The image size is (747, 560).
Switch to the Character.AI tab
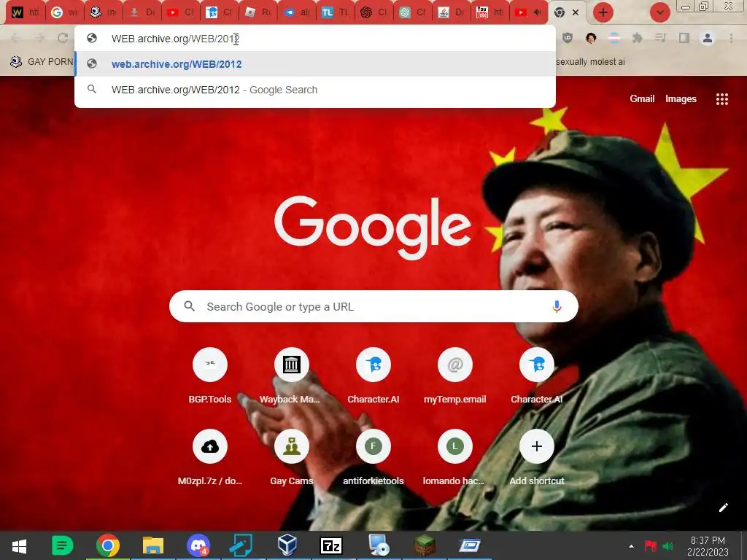(219, 13)
